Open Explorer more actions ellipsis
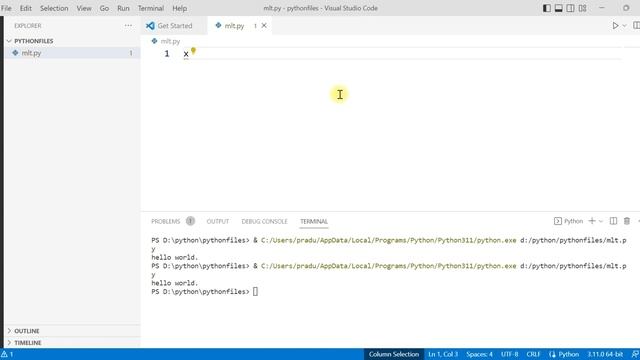Screen dimensions: 640x360 point(128,25)
